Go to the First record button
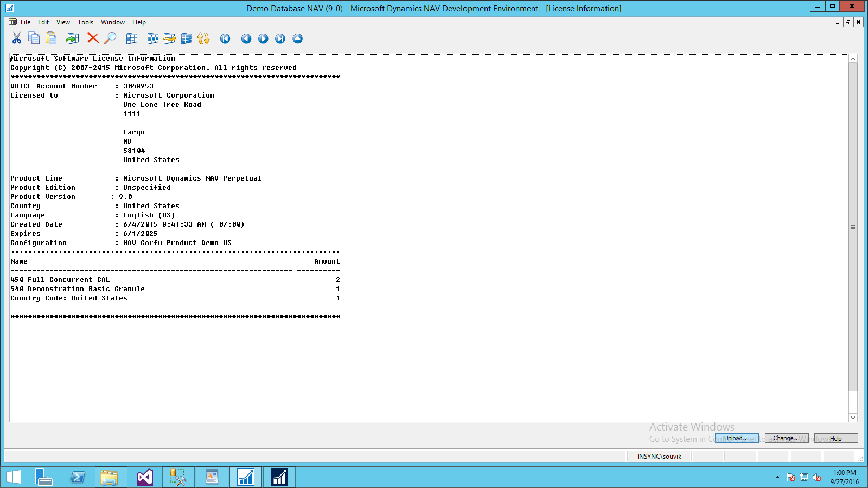The image size is (868, 488). coord(225,38)
